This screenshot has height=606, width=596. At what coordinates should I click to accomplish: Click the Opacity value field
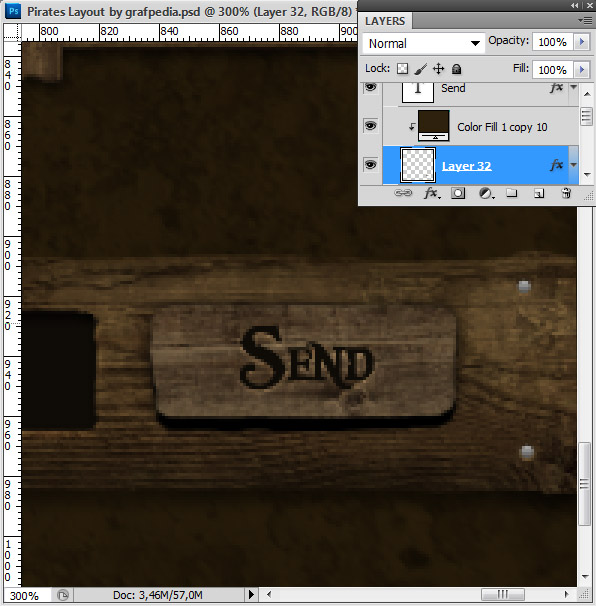(x=553, y=42)
